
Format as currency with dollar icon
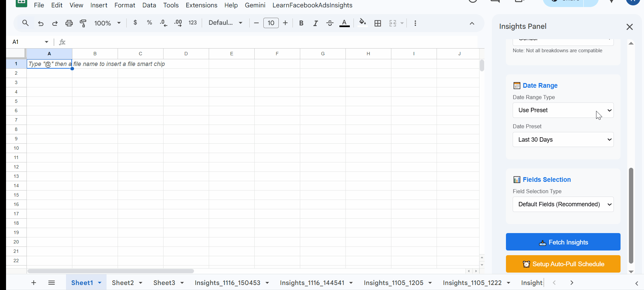click(x=135, y=23)
